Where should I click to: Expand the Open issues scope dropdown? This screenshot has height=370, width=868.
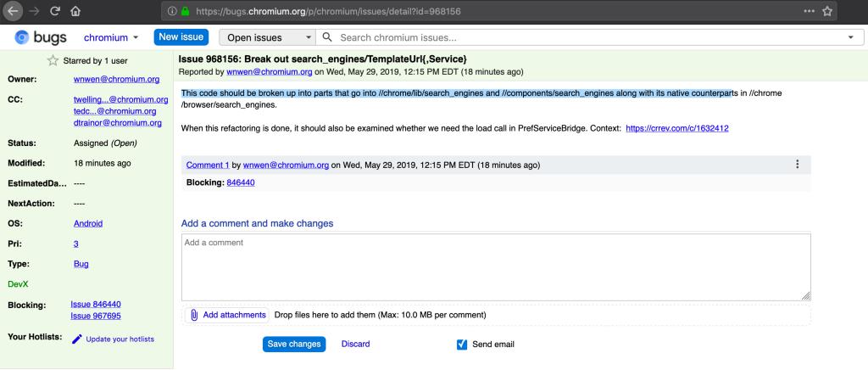click(266, 38)
